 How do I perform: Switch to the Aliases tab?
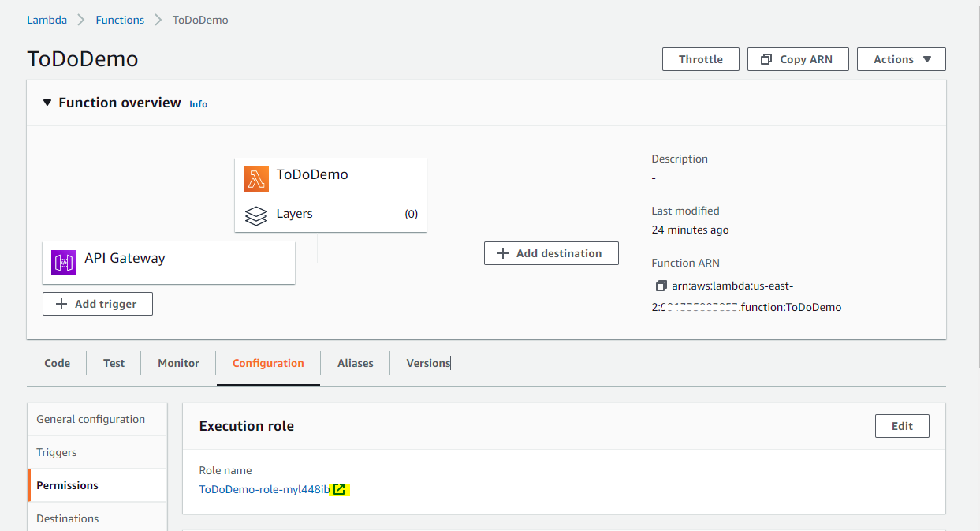coord(355,363)
